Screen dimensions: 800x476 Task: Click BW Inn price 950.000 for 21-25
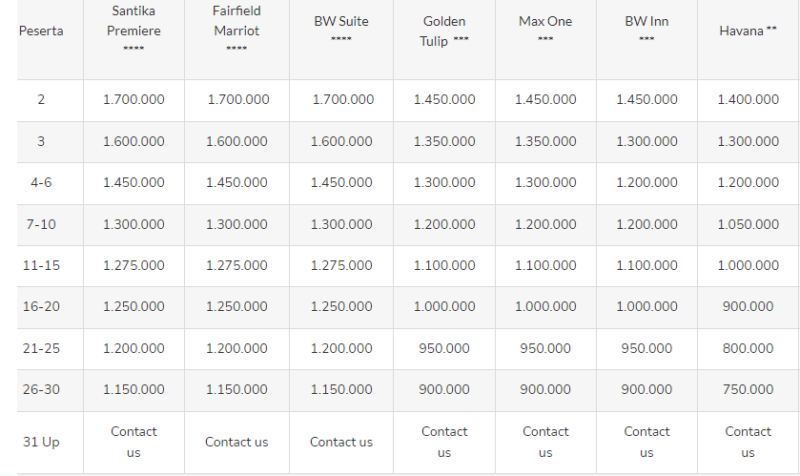(646, 348)
